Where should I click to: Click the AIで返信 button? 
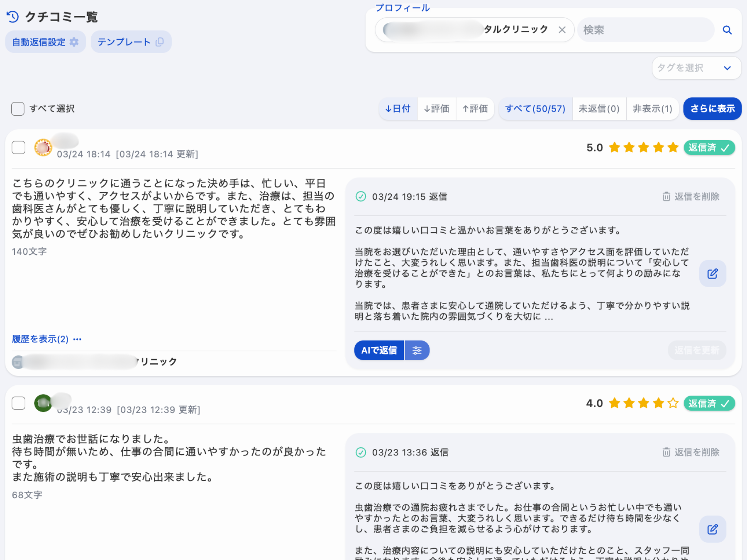pyautogui.click(x=378, y=350)
